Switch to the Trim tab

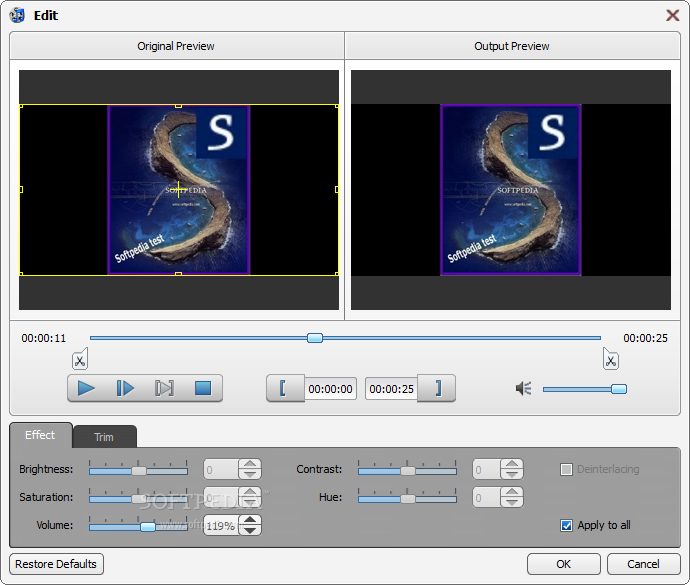coord(104,437)
